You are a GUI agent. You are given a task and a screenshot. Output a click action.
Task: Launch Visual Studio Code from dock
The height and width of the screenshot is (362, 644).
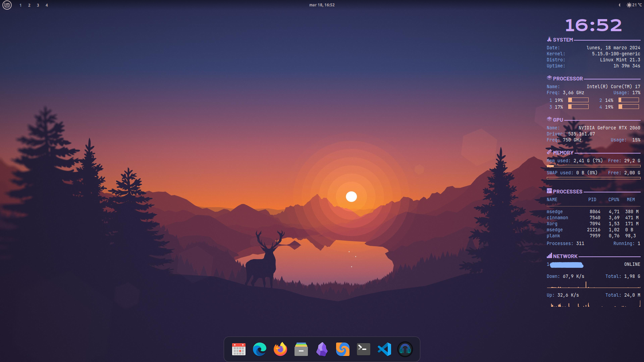pos(384,349)
